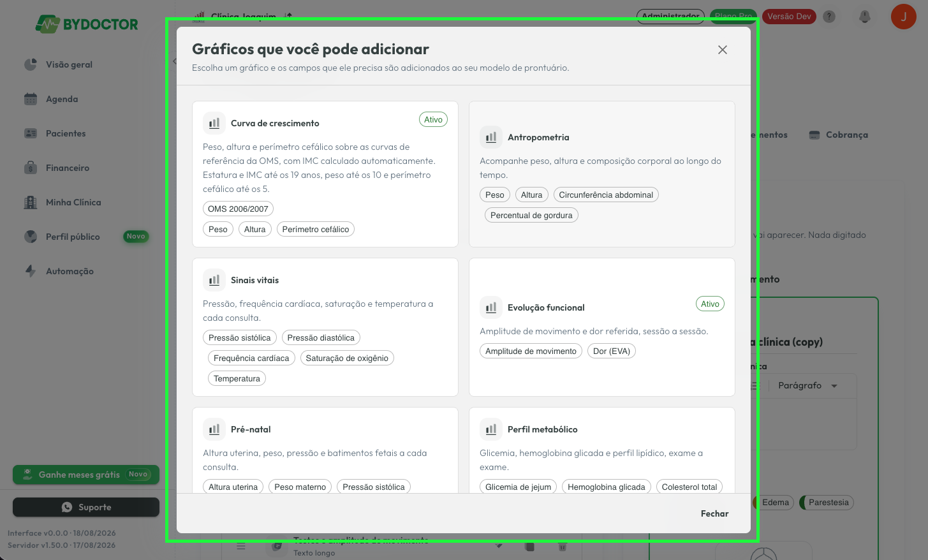Click the Visão geral pie chart icon
Image resolution: width=928 pixels, height=560 pixels.
point(31,64)
